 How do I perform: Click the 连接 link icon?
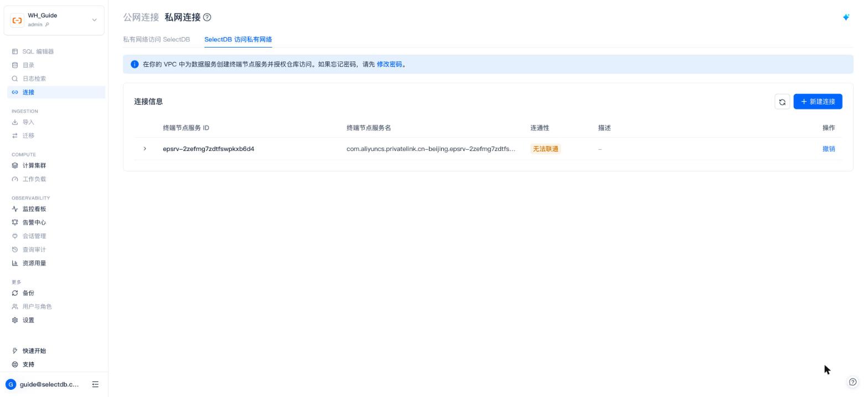15,92
